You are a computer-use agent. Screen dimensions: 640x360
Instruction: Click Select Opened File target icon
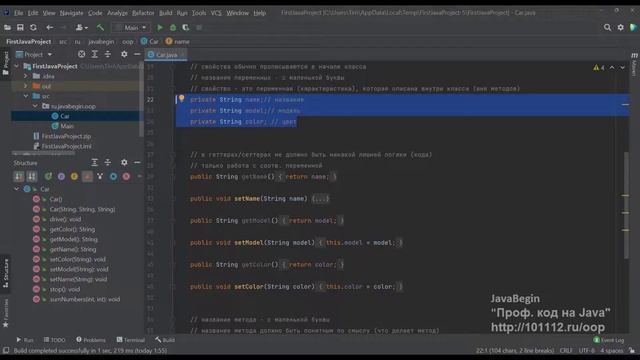(x=82, y=54)
